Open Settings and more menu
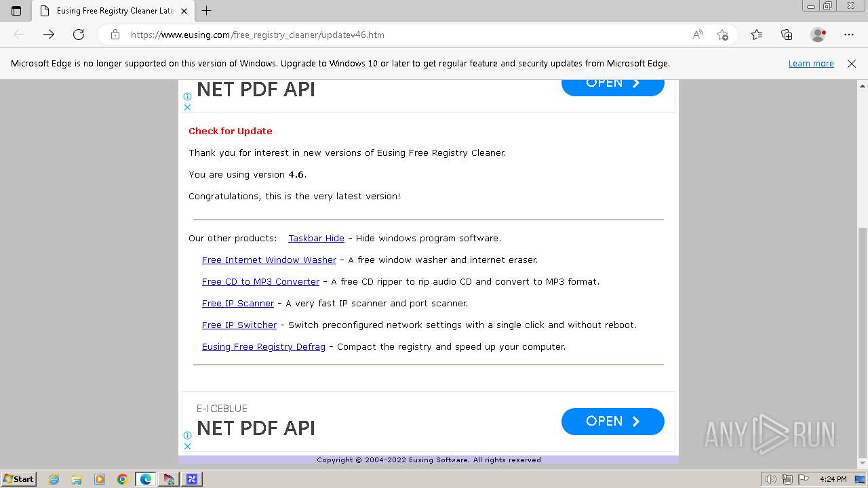Screen dimensions: 868x488 tap(849, 35)
